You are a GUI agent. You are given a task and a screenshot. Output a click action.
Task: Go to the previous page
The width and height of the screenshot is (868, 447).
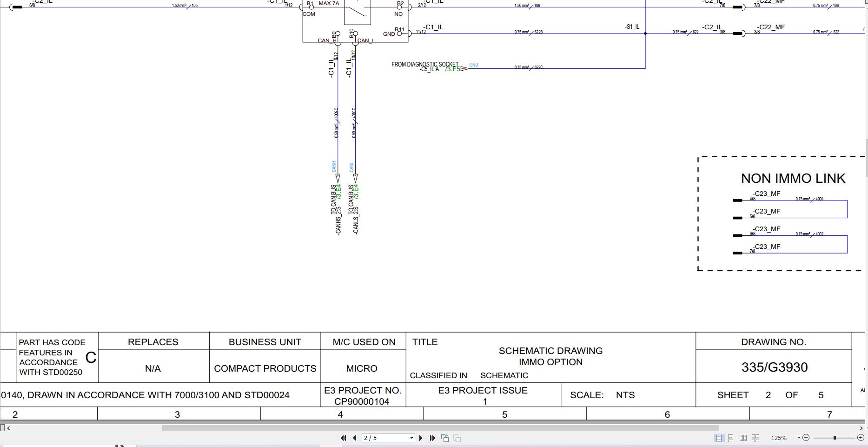[x=354, y=438]
